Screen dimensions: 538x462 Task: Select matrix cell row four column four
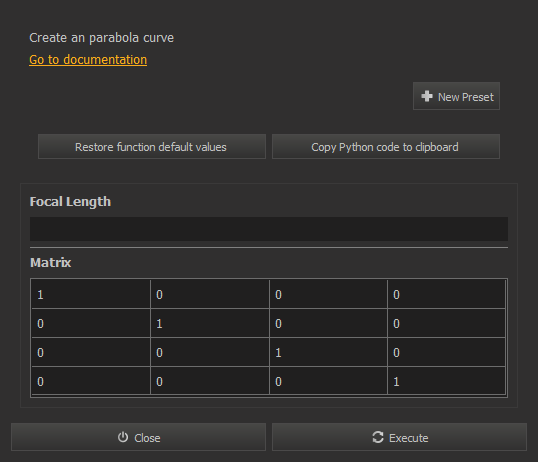click(447, 381)
